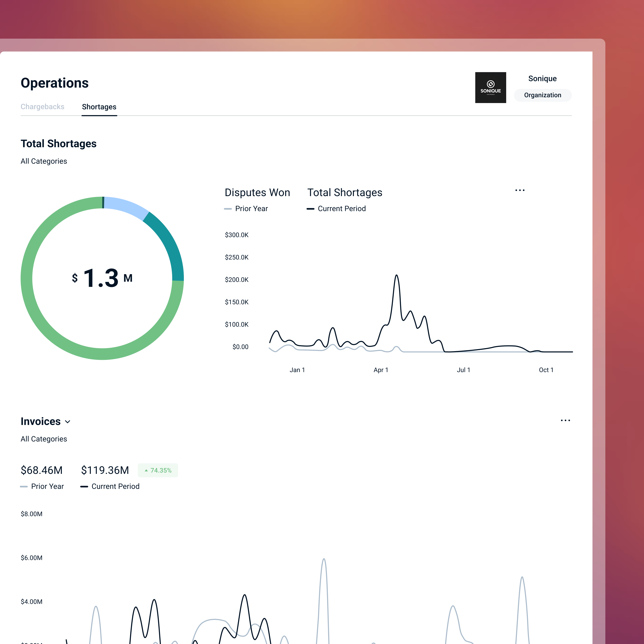The height and width of the screenshot is (644, 644).
Task: Expand the Invoices dropdown chevron
Action: [68, 422]
